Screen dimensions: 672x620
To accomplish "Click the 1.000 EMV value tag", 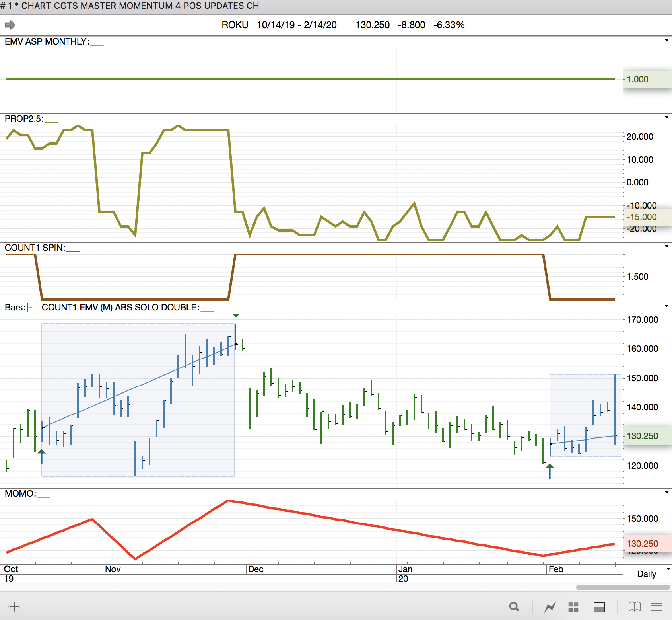I will pos(647,79).
